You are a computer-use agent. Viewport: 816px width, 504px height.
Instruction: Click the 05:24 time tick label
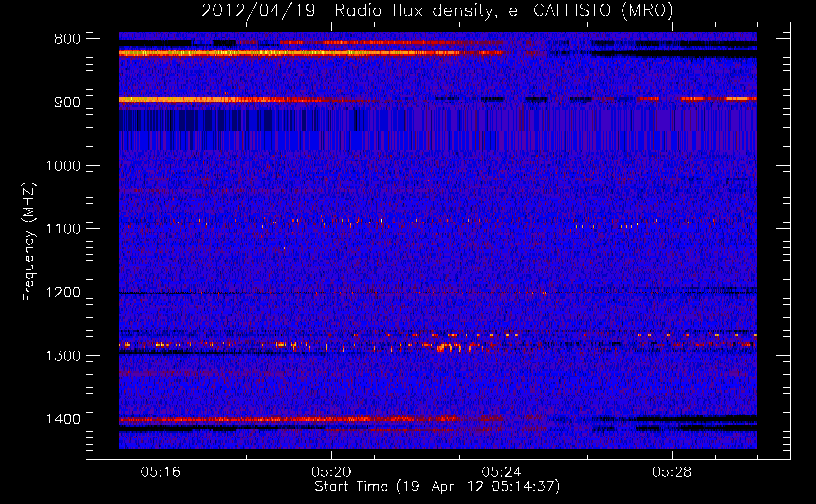[502, 472]
